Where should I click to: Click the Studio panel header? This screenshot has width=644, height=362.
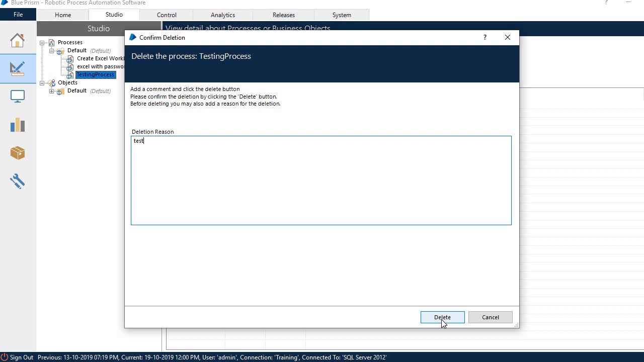tap(99, 29)
